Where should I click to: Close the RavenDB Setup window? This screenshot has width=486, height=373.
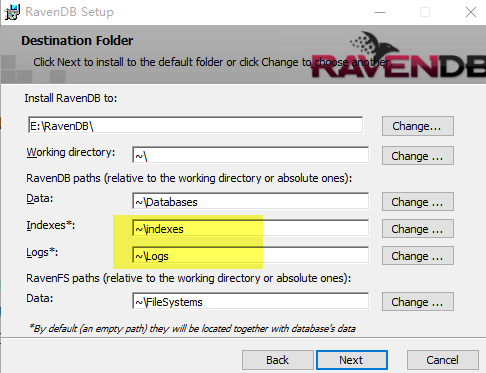tap(471, 12)
